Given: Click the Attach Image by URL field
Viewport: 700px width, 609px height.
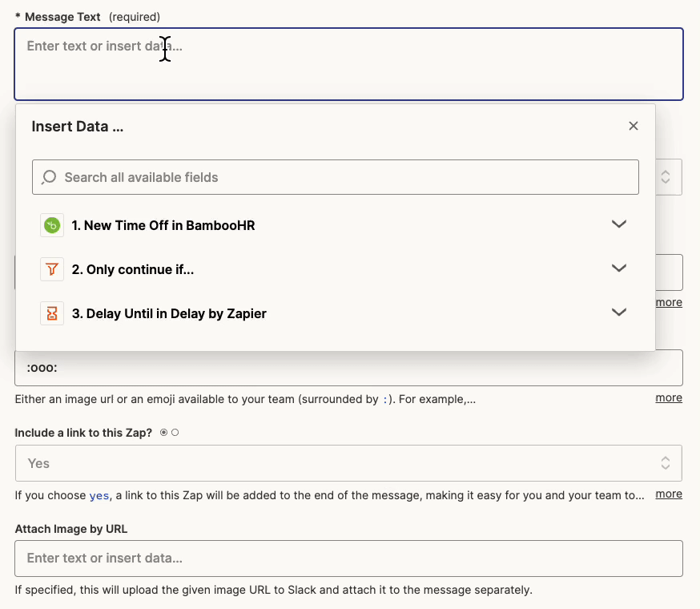Looking at the screenshot, I should (348, 558).
